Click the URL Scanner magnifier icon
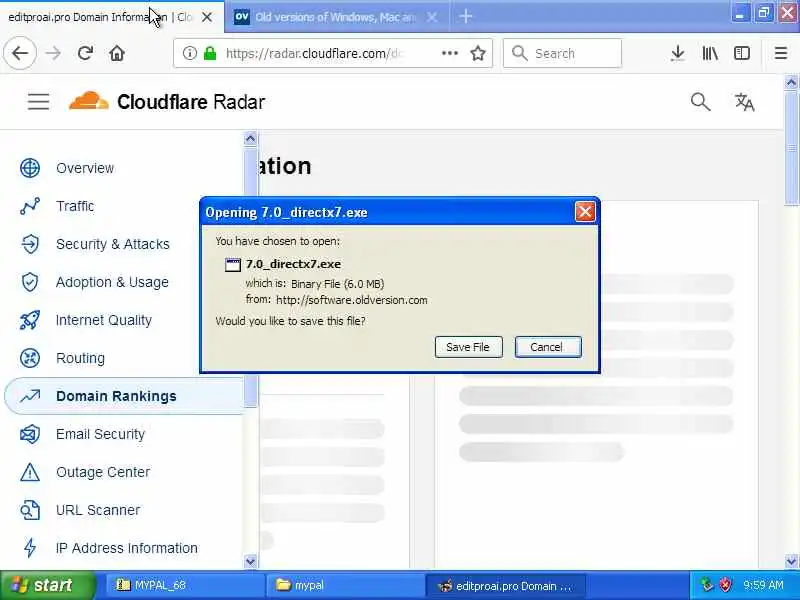This screenshot has width=800, height=600. pos(30,510)
